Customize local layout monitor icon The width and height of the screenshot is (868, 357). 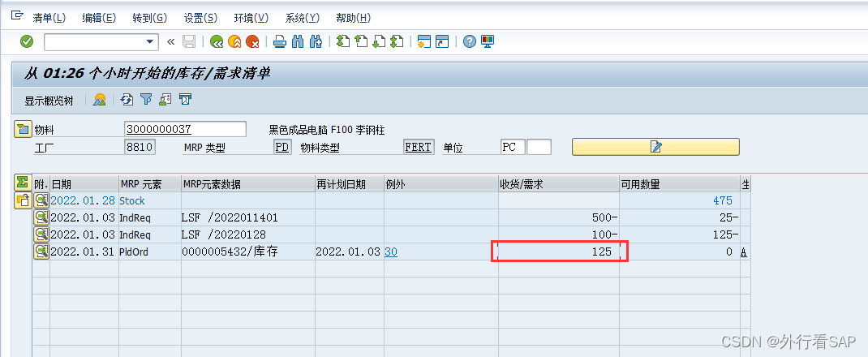[x=488, y=41]
